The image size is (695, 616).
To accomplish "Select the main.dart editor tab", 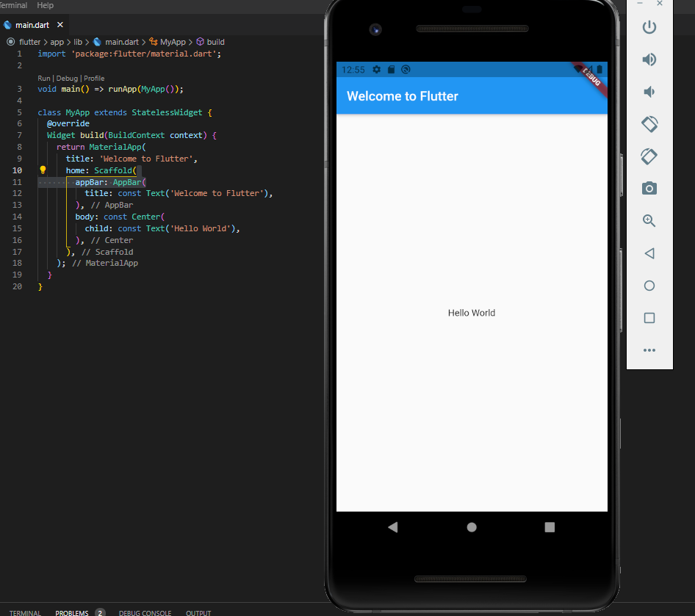I will click(x=32, y=25).
